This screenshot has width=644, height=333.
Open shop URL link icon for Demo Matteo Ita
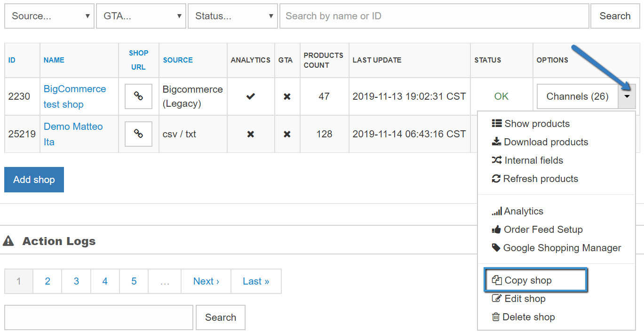(x=138, y=134)
